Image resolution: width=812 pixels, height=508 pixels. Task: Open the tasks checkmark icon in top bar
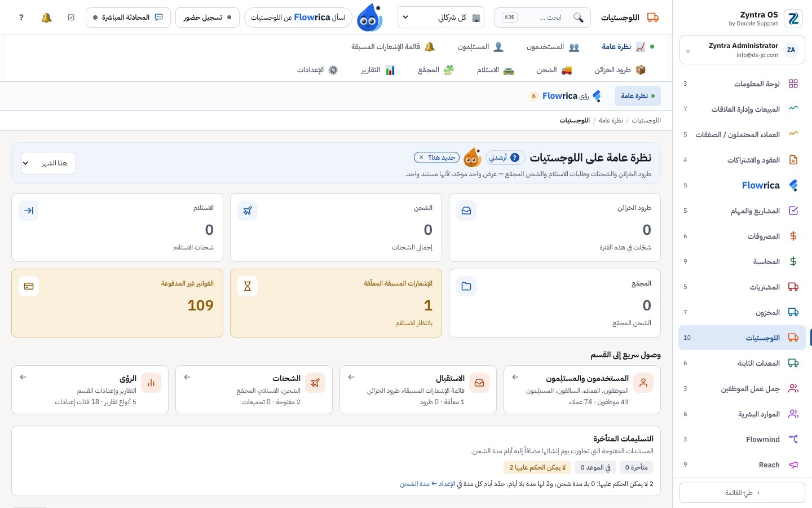71,17
